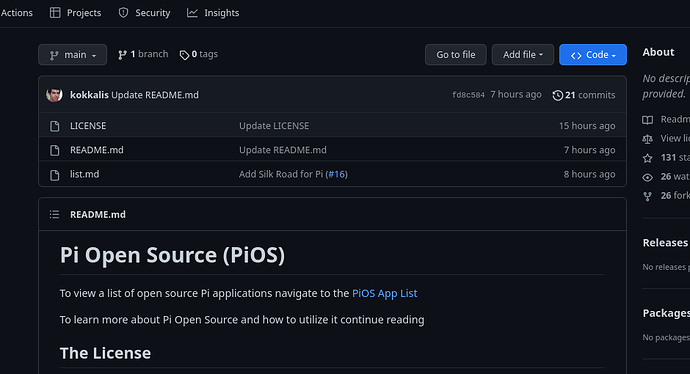Click the license scale icon in About
690x374 pixels.
coord(647,139)
